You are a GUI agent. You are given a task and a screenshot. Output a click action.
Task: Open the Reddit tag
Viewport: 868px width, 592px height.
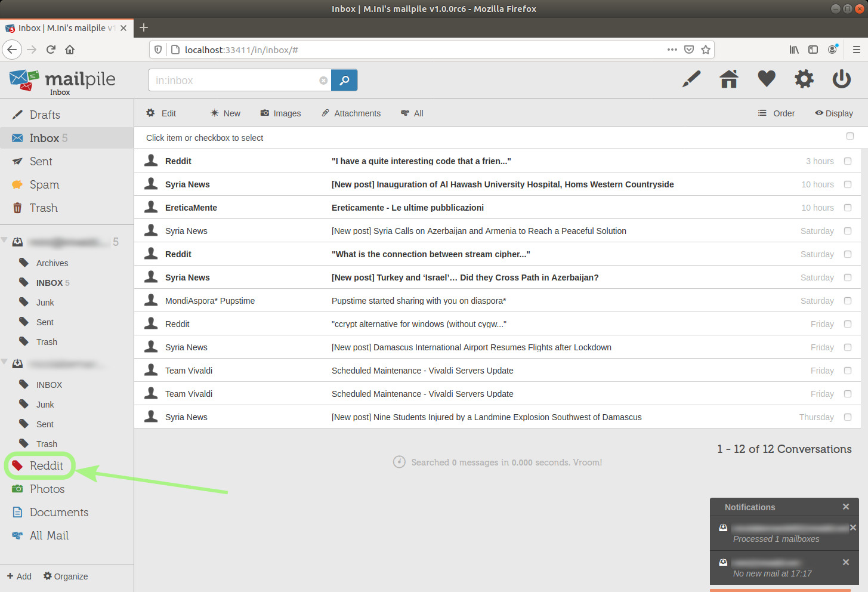pos(46,465)
